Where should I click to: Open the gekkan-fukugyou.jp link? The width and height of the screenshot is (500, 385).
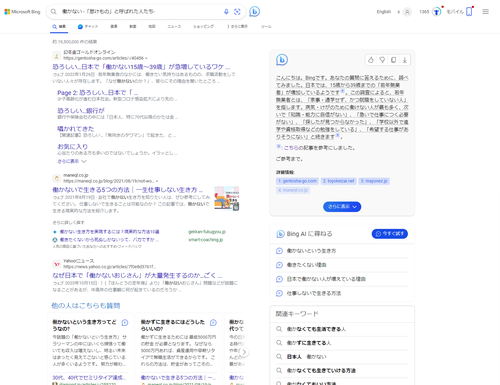207,232
